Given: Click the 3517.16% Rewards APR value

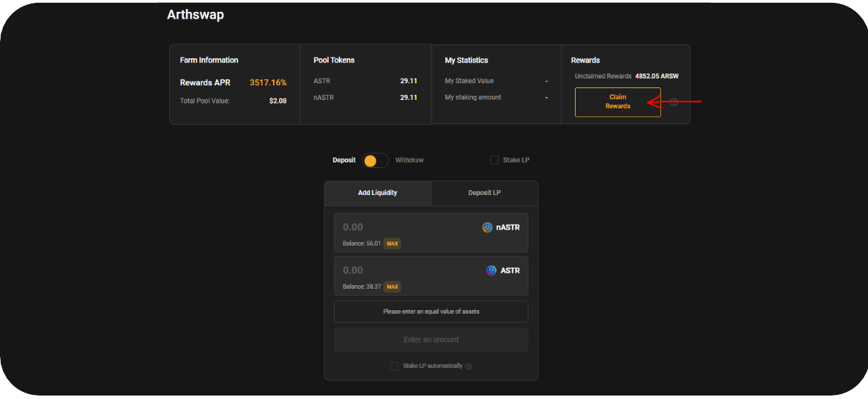Looking at the screenshot, I should 268,83.
